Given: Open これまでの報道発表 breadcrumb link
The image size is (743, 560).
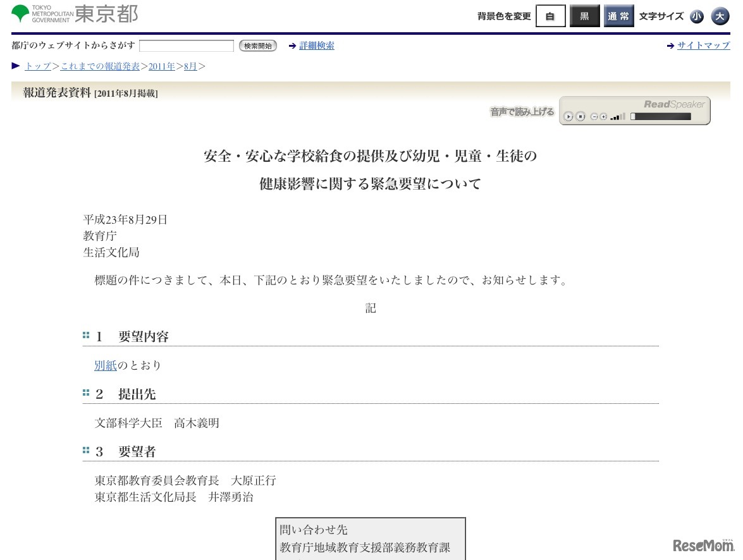Looking at the screenshot, I should tap(100, 66).
